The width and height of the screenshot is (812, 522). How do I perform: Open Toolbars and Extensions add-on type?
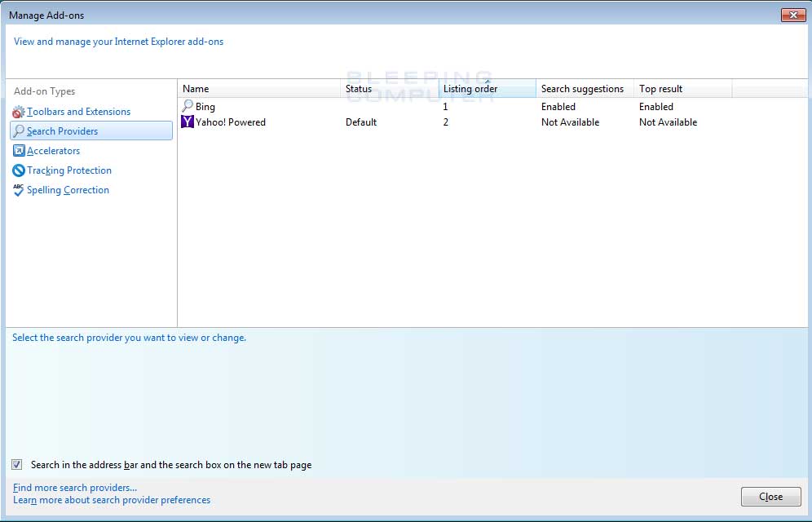pyautogui.click(x=79, y=112)
